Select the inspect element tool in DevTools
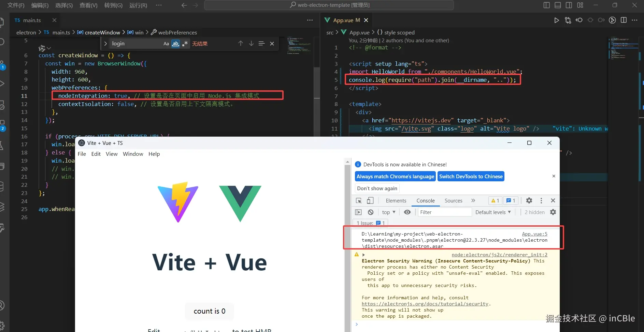Viewport: 644px width, 332px height. pyautogui.click(x=359, y=201)
